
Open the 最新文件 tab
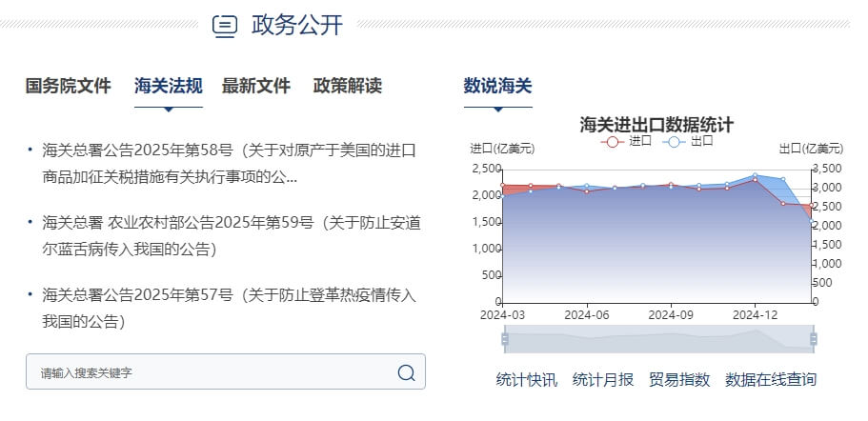click(255, 87)
